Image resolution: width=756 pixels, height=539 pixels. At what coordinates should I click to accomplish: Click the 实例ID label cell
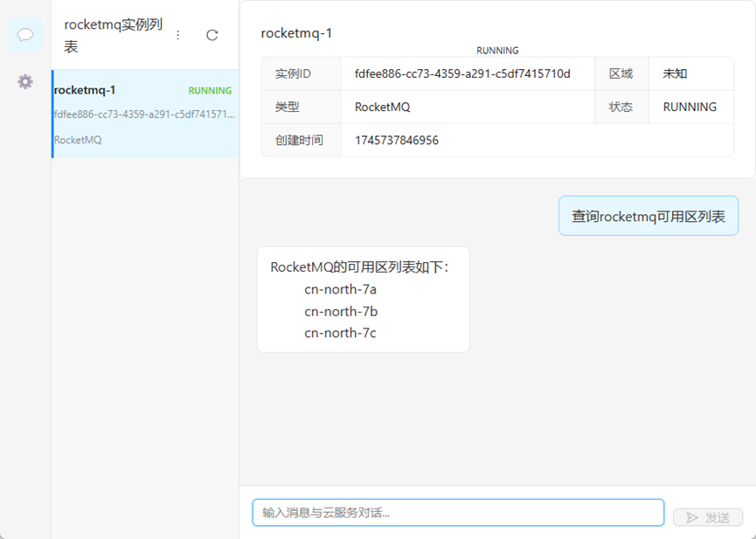pos(302,73)
